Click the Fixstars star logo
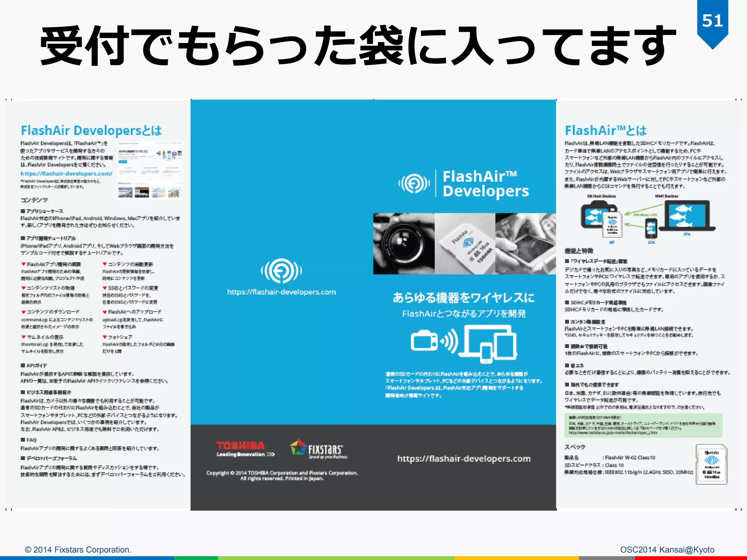This screenshot has height=560, width=747. tap(318, 449)
